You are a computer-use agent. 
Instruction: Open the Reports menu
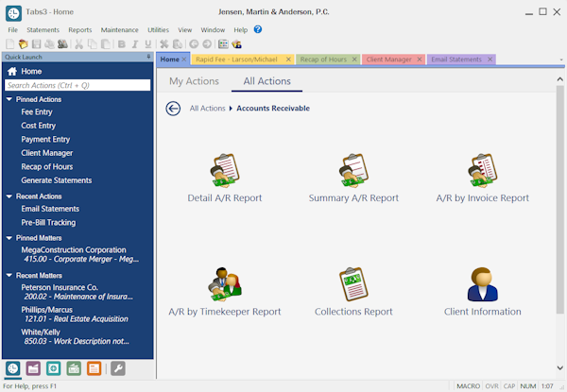coord(80,30)
